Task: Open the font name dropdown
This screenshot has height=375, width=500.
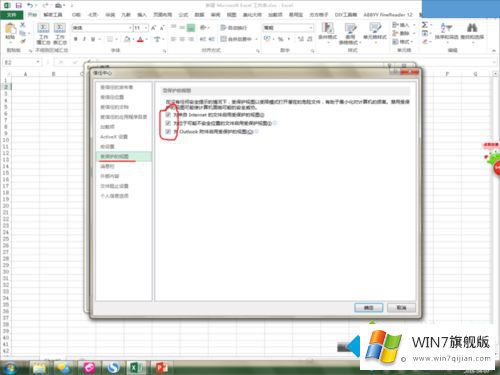Action: (x=130, y=28)
